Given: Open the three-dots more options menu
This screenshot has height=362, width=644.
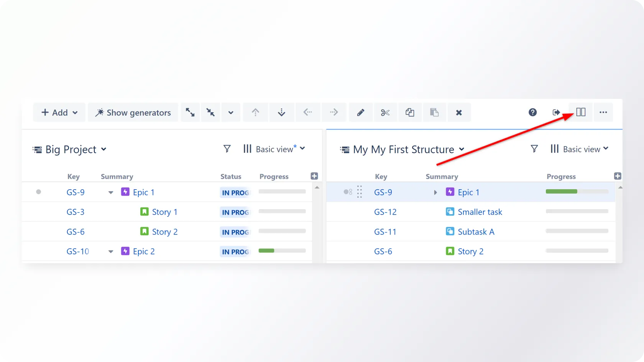Looking at the screenshot, I should pos(603,112).
